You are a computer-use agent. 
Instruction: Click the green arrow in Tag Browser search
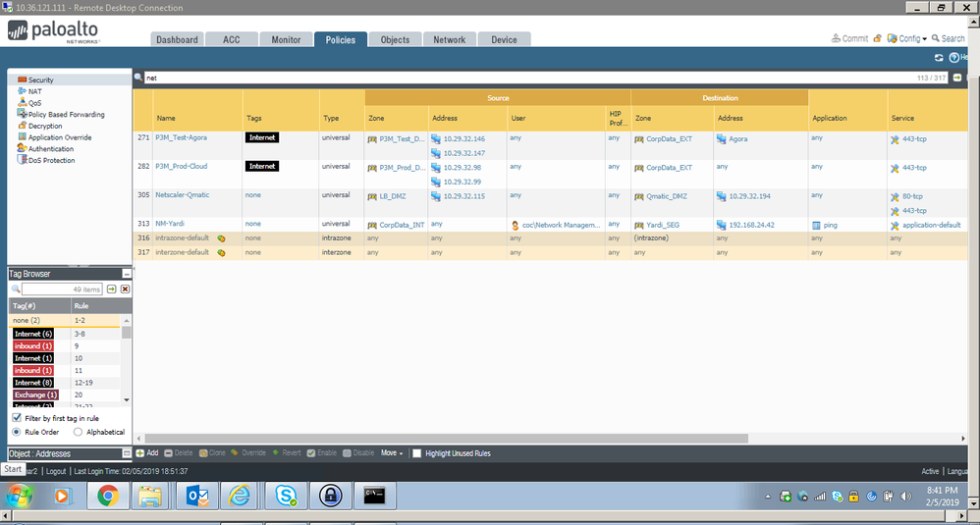click(x=112, y=289)
